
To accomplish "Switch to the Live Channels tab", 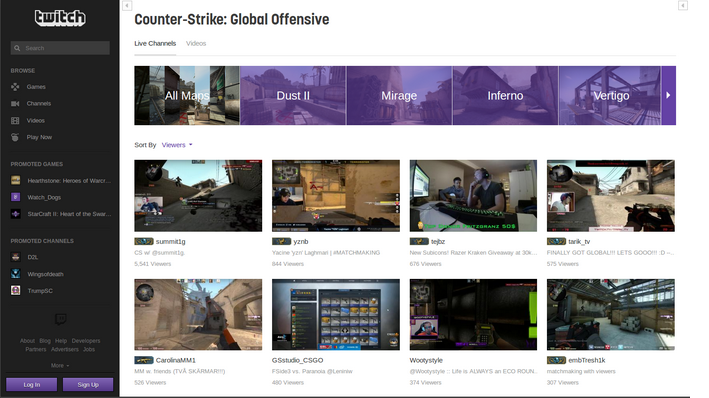I will 155,43.
